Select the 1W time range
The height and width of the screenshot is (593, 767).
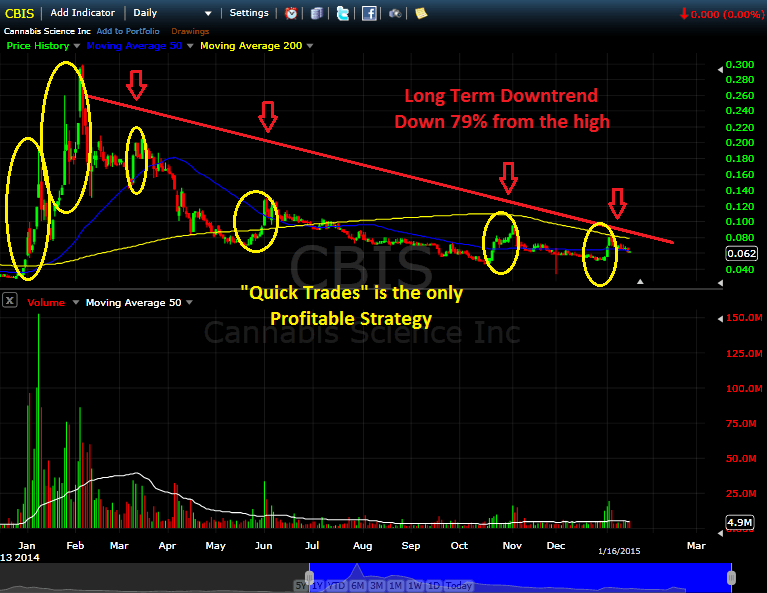point(415,586)
